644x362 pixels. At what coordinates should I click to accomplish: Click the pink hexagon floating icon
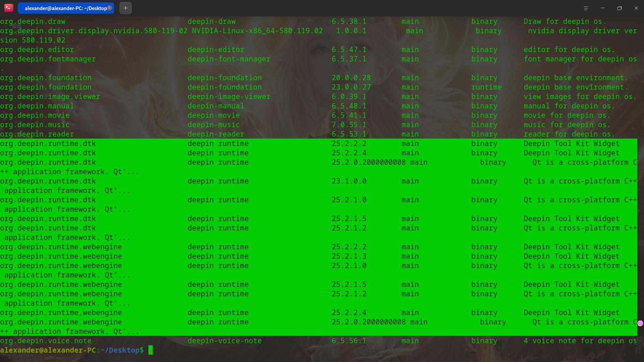(640, 323)
